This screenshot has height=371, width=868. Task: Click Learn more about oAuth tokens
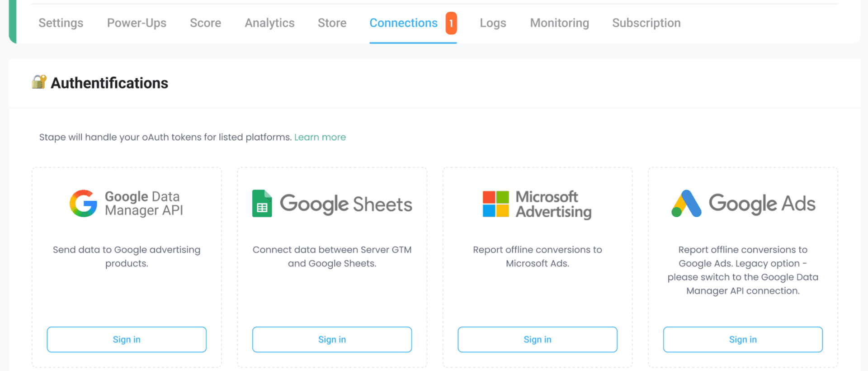(x=320, y=137)
